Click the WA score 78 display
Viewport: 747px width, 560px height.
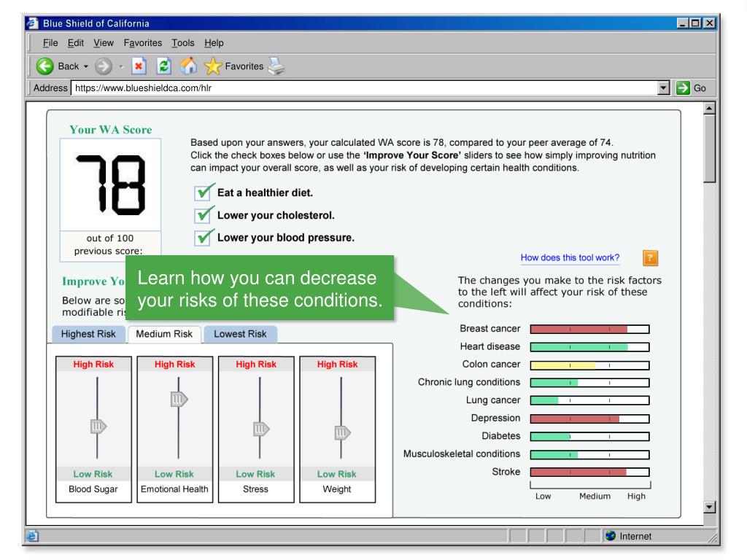tap(111, 184)
